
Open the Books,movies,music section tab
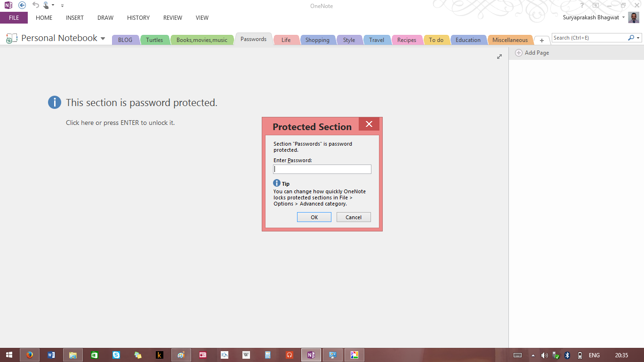202,40
